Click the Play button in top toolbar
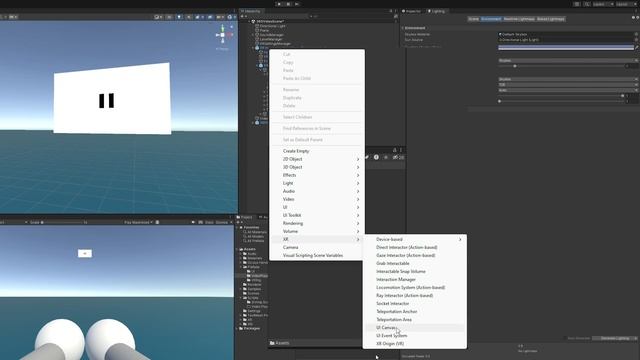This screenshot has width=640, height=360. click(x=279, y=4)
